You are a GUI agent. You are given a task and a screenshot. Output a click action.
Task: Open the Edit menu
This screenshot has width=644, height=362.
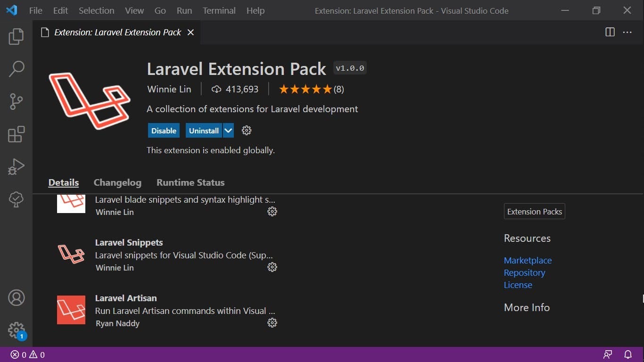point(60,10)
